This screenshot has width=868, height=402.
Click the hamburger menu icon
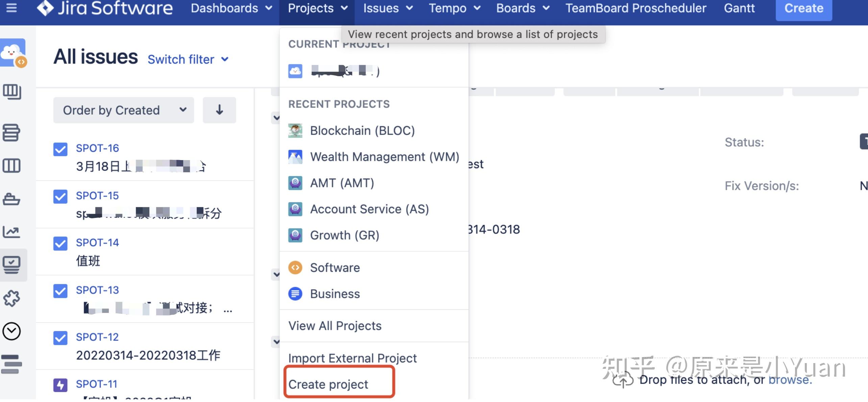pyautogui.click(x=11, y=7)
